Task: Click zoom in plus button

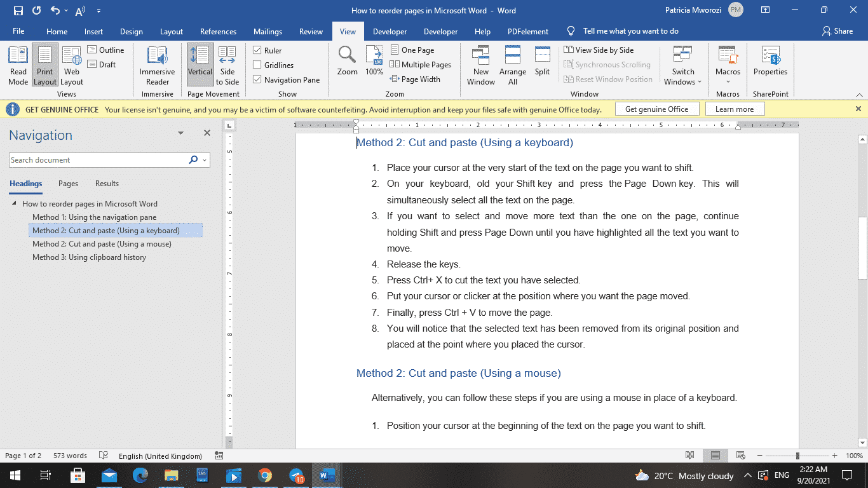Action: (835, 456)
